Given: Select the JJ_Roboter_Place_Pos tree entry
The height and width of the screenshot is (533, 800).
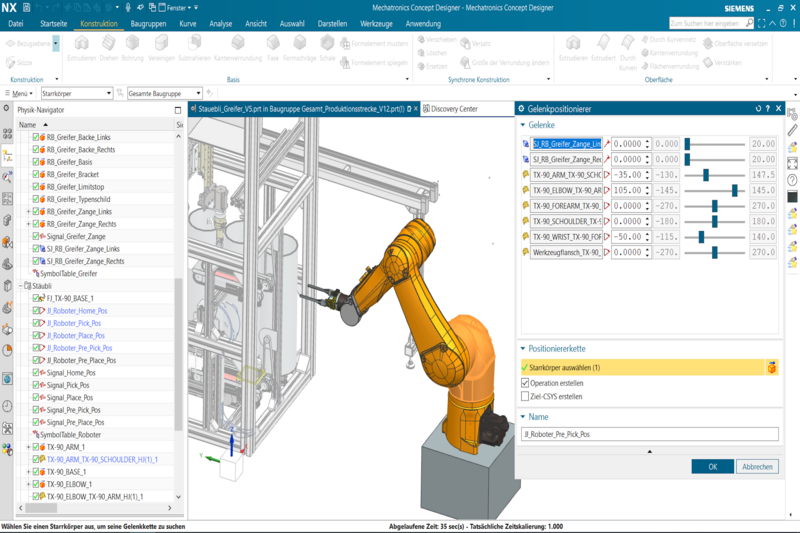Looking at the screenshot, I should (76, 335).
